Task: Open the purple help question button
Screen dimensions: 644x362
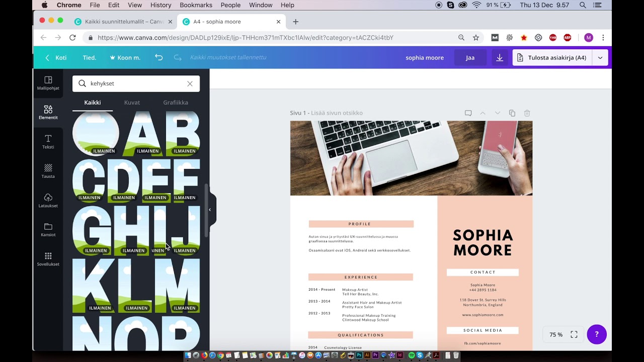Action: pos(597,334)
